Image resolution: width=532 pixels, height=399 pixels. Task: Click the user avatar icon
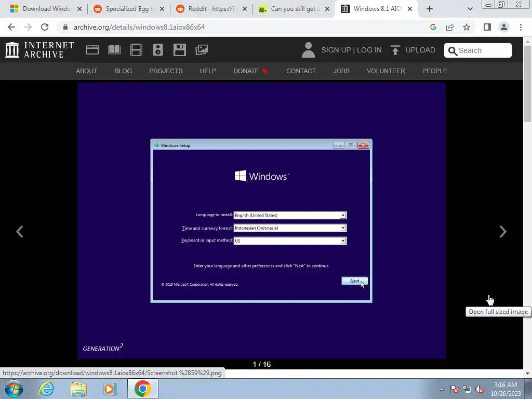click(x=308, y=50)
